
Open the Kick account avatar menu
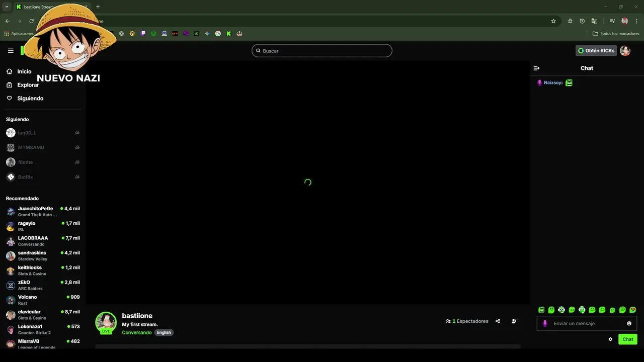click(x=625, y=51)
